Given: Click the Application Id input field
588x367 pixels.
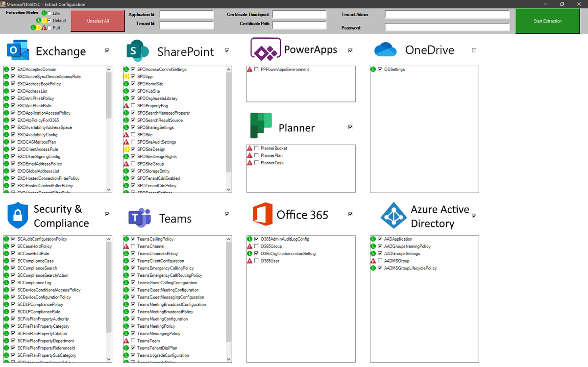Looking at the screenshot, I should (187, 15).
